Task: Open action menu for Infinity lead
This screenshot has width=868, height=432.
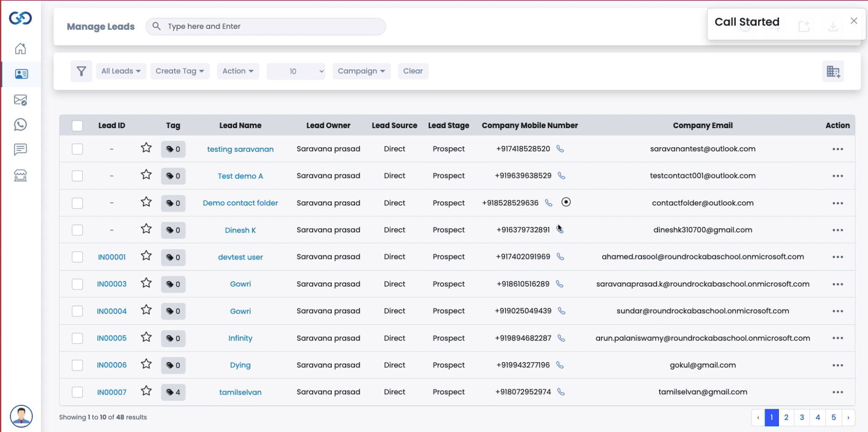Action: 838,338
